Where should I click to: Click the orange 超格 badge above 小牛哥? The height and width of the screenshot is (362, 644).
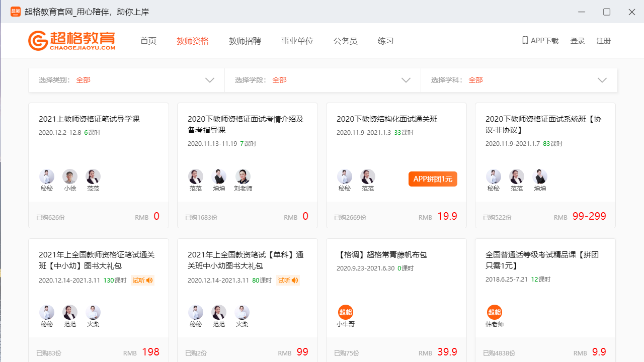[346, 312]
